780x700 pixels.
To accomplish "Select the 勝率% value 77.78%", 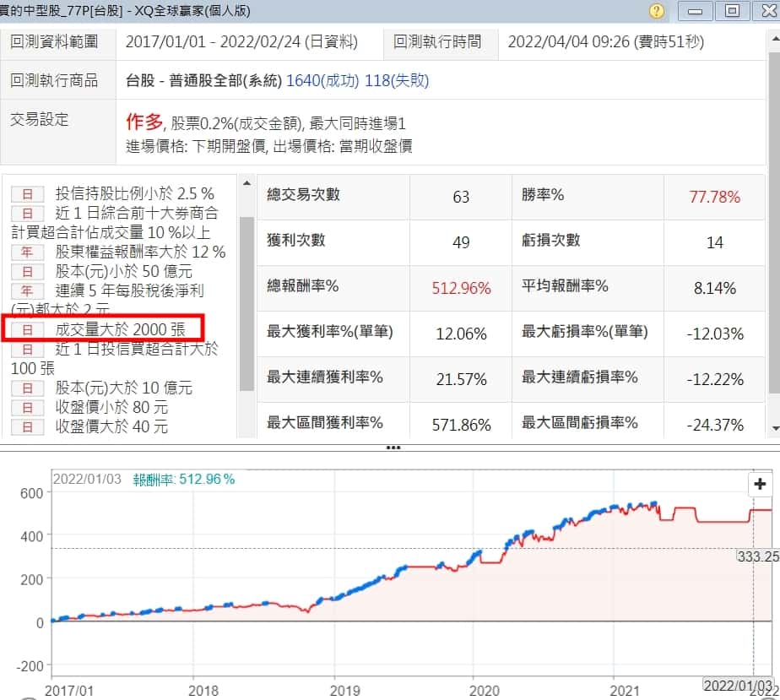I will coord(714,197).
